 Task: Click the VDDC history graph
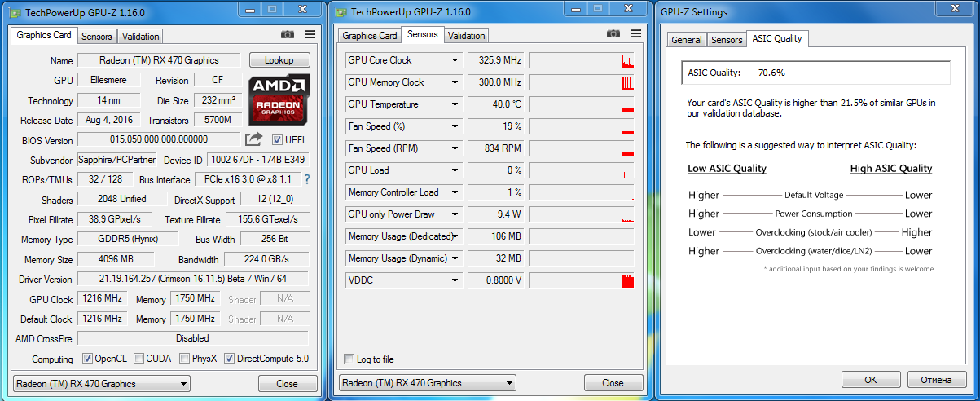point(582,280)
